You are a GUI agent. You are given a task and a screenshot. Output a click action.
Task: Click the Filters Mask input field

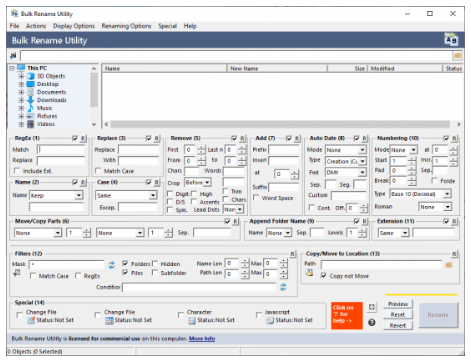tap(67, 265)
